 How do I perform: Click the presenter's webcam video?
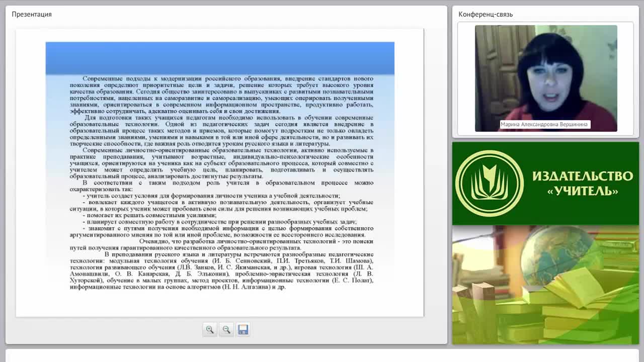546,78
